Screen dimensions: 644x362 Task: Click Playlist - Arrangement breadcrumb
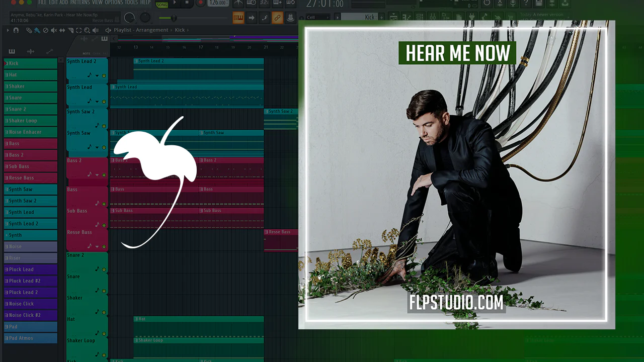(x=141, y=30)
